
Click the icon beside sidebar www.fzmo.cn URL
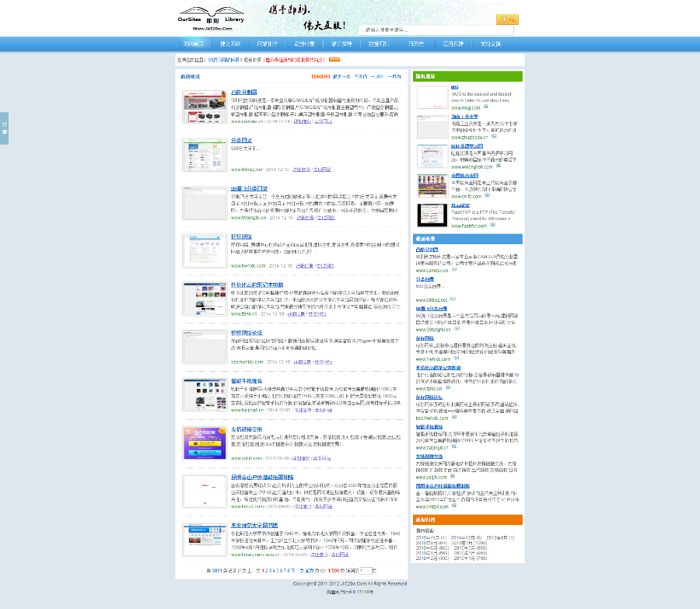(448, 387)
